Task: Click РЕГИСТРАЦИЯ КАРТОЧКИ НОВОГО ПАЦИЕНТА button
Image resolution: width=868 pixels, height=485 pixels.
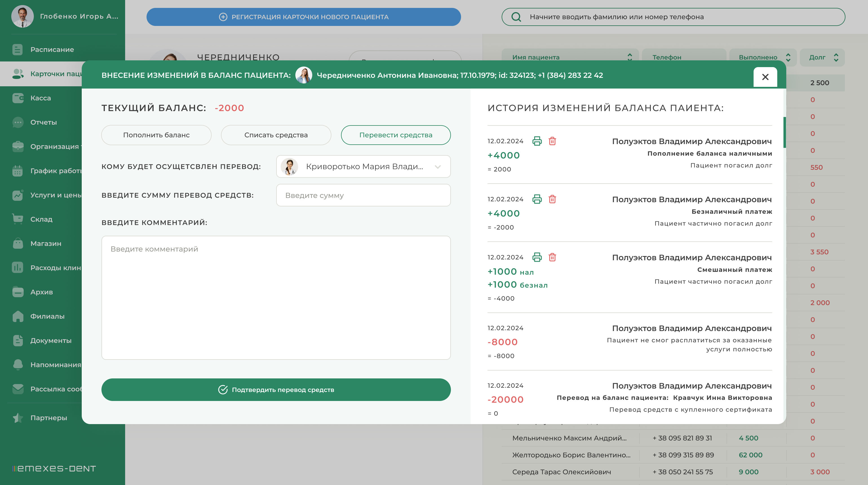Action: point(304,17)
